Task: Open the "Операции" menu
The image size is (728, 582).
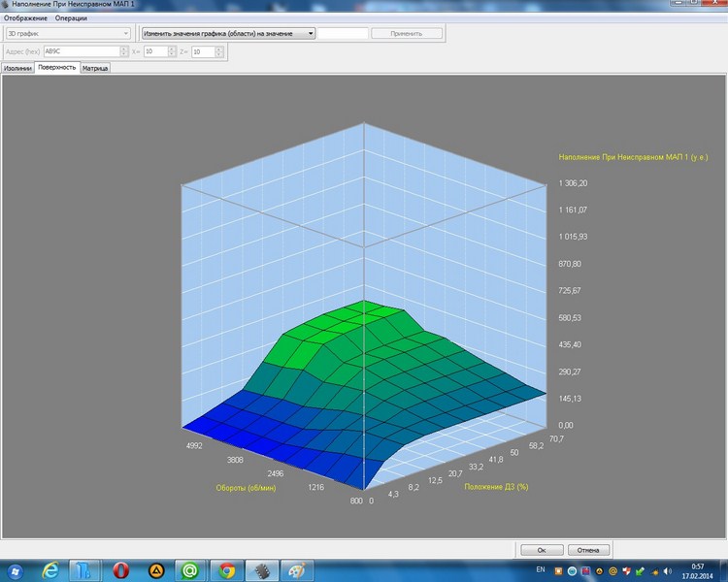Action: click(71, 18)
